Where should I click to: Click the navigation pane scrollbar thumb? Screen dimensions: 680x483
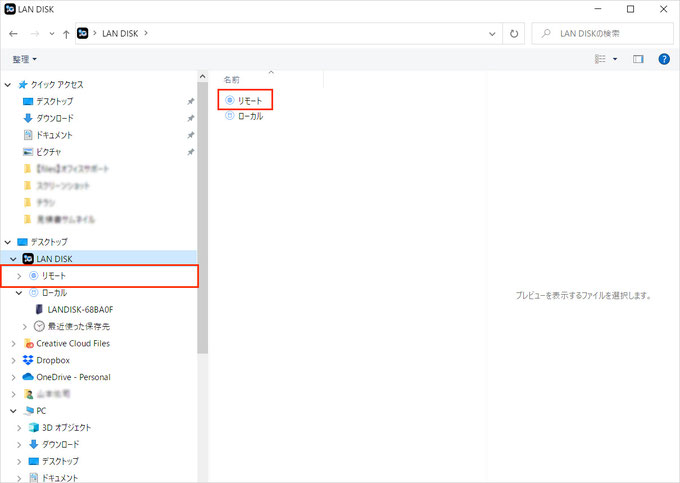[203, 218]
